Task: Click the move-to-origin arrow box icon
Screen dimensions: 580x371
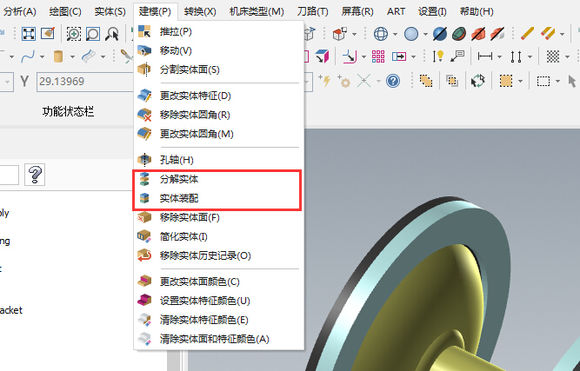Action: (399, 57)
